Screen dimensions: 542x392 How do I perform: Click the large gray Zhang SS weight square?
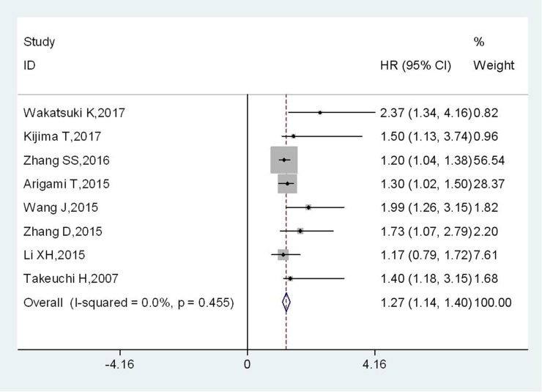283,160
